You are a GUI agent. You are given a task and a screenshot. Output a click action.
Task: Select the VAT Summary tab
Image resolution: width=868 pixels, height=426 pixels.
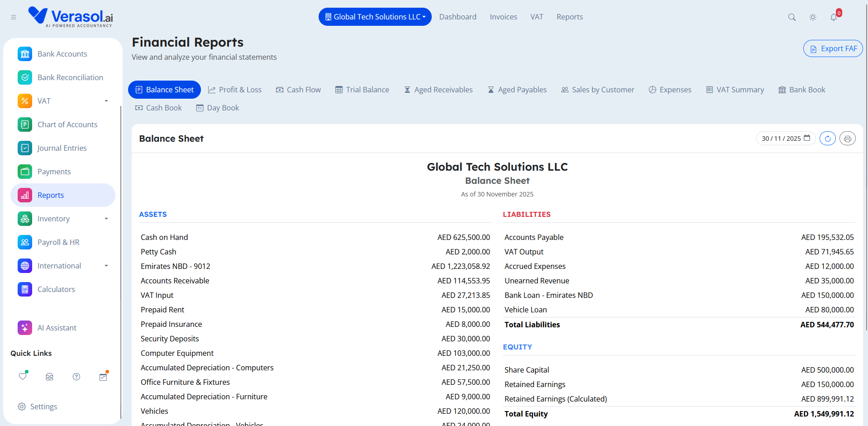click(735, 90)
